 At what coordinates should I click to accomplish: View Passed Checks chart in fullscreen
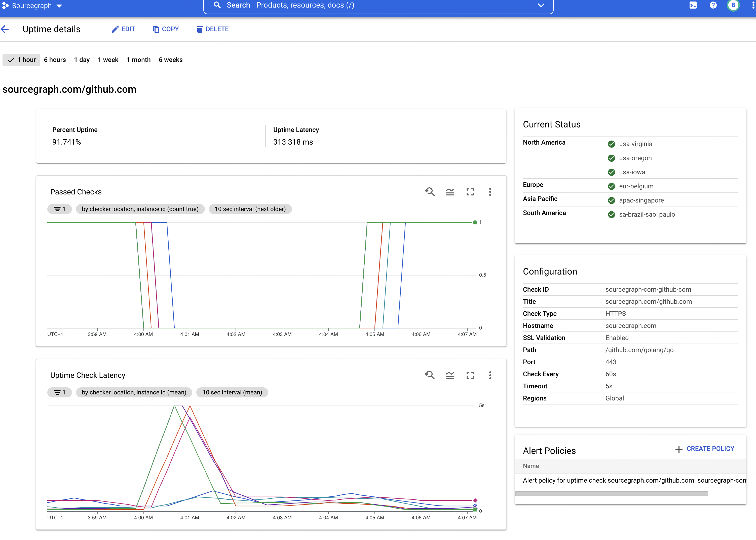click(x=470, y=192)
